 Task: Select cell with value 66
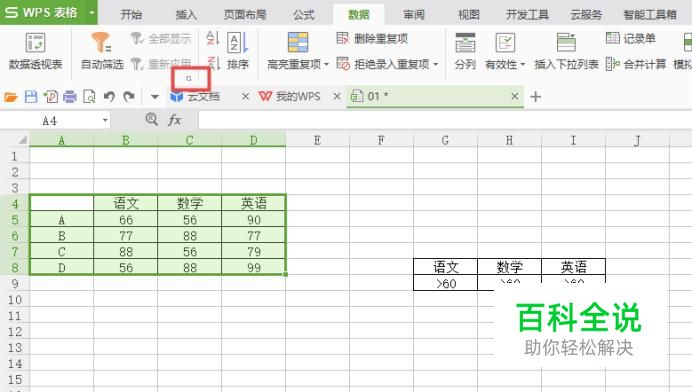click(125, 220)
